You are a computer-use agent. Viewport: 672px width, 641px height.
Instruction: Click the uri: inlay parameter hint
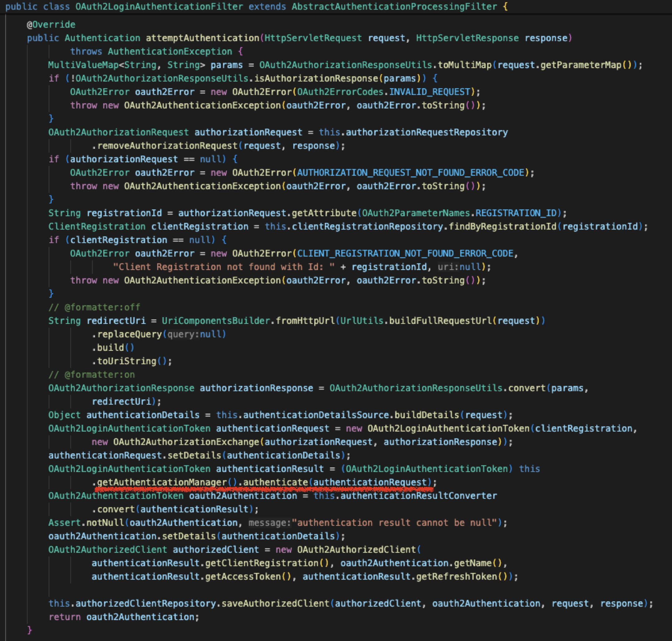tap(448, 267)
